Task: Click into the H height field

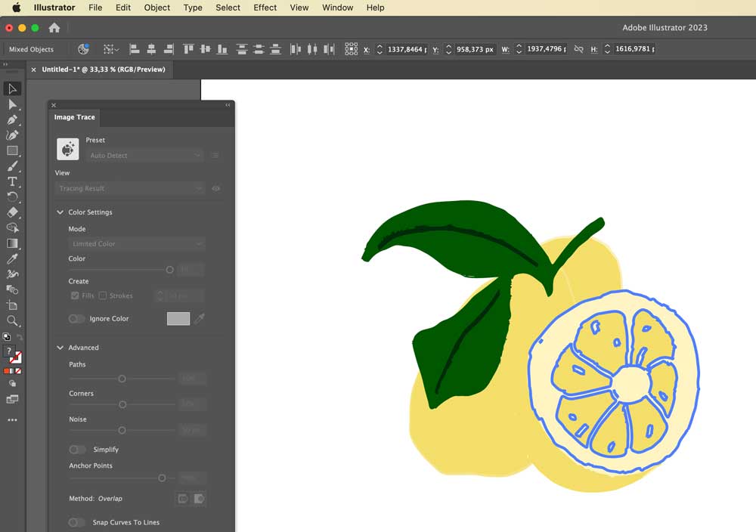Action: pos(636,49)
